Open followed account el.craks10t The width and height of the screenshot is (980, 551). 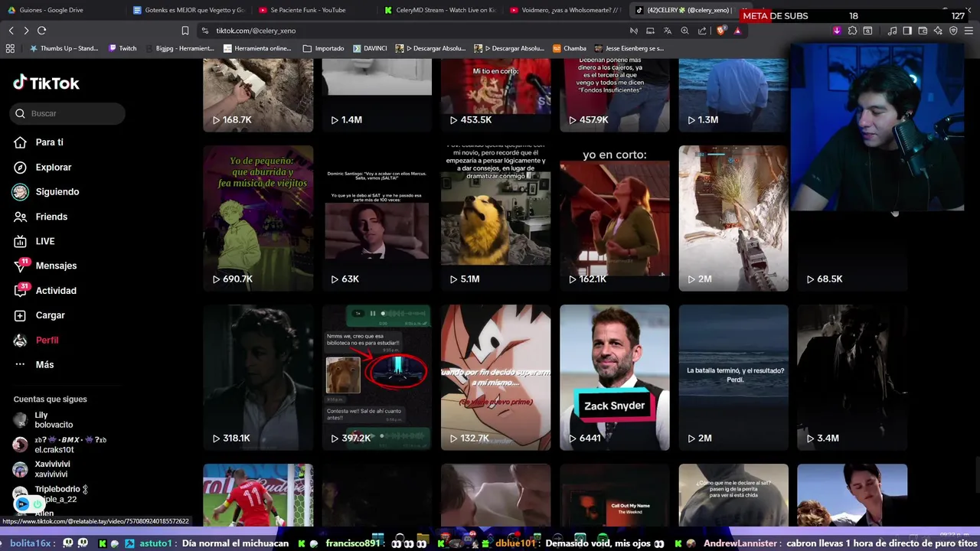[x=60, y=445]
